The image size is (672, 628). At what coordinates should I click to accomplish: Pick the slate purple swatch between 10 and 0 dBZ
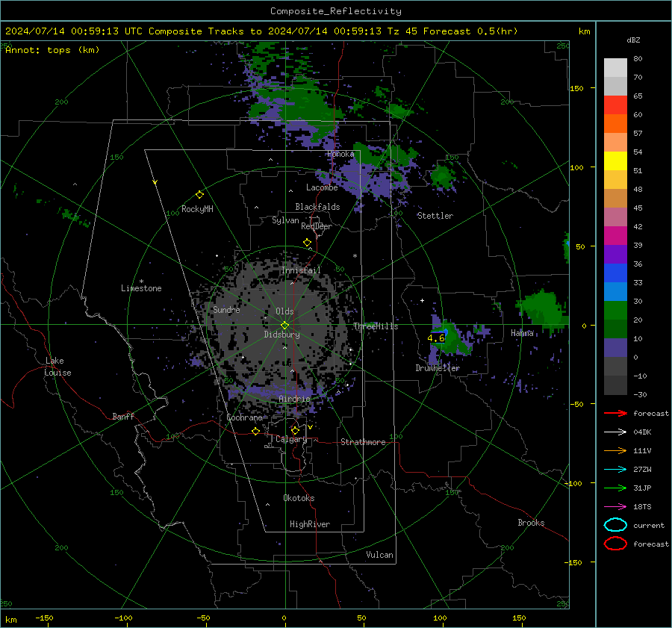coord(615,348)
